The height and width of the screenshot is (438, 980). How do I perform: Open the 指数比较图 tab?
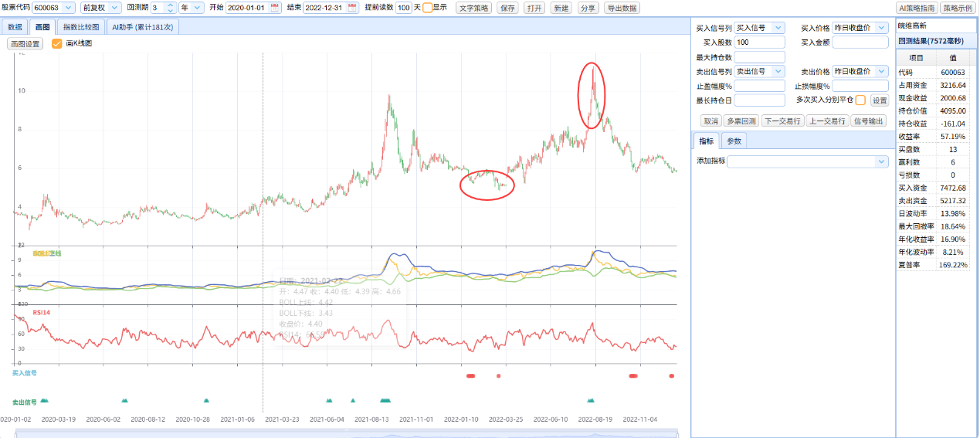click(x=81, y=26)
